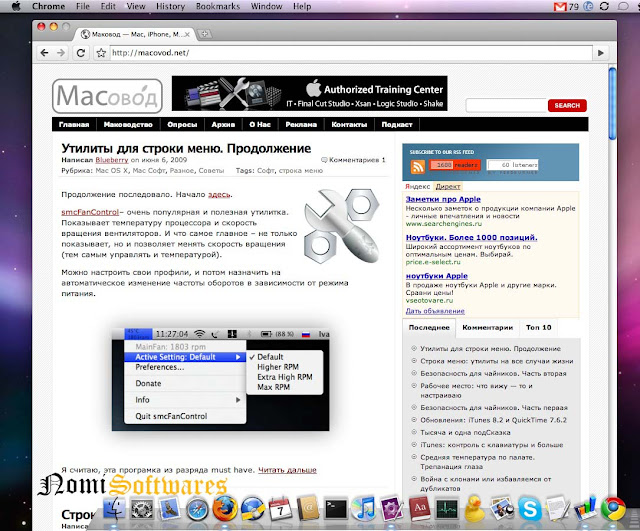The width and height of the screenshot is (640, 531).
Task: Open Ноутбуки. Более 1000 позиций ad link
Action: pyautogui.click(x=471, y=238)
